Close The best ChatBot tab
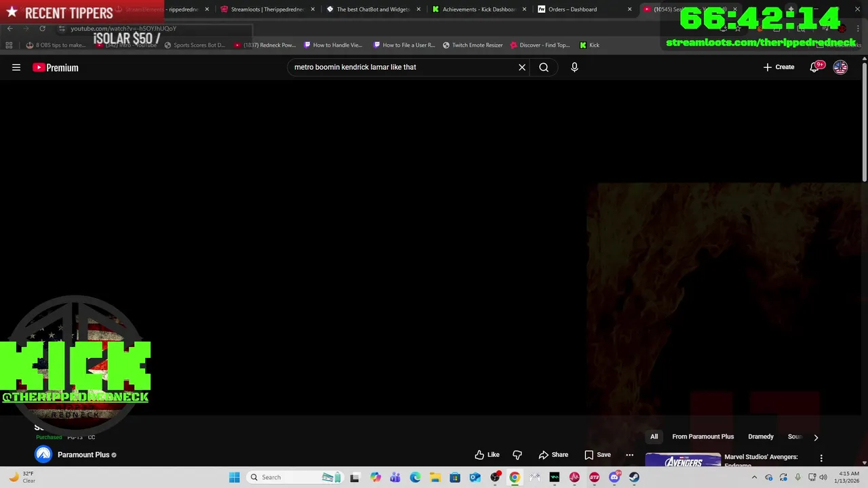 [418, 9]
